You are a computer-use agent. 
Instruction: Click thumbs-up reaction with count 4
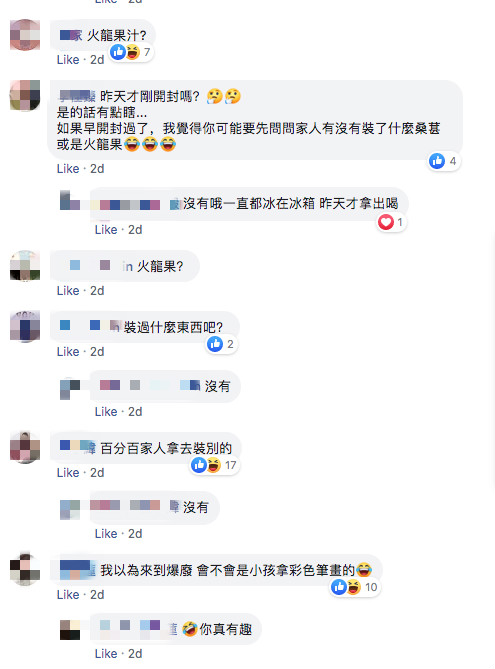444,161
